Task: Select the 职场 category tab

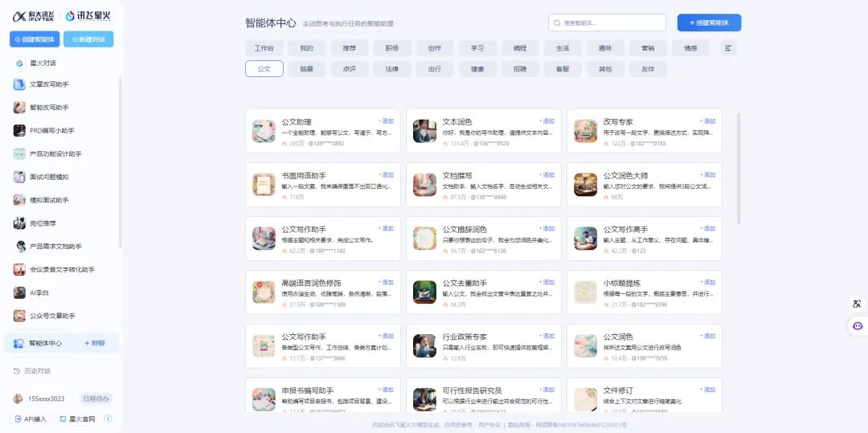Action: pyautogui.click(x=392, y=48)
